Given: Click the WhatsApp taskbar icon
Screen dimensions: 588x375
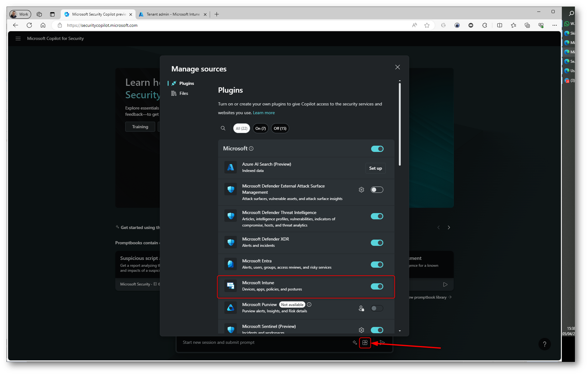Looking at the screenshot, I should pyautogui.click(x=567, y=24).
